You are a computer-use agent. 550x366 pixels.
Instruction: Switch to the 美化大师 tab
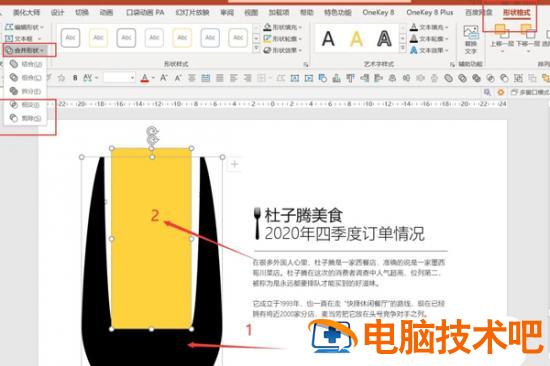click(26, 13)
